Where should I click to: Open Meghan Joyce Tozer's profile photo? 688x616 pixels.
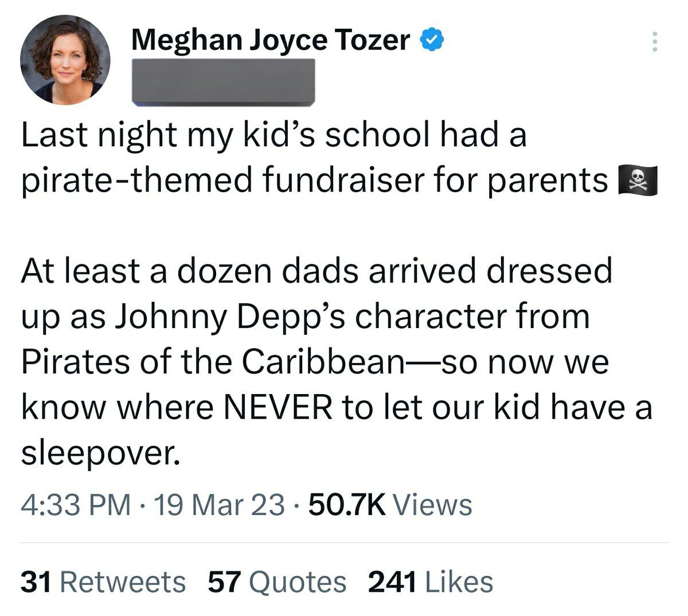click(x=65, y=60)
